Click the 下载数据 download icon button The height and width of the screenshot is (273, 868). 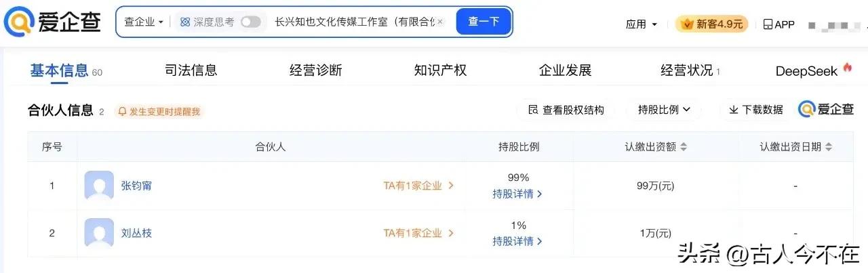pyautogui.click(x=755, y=110)
